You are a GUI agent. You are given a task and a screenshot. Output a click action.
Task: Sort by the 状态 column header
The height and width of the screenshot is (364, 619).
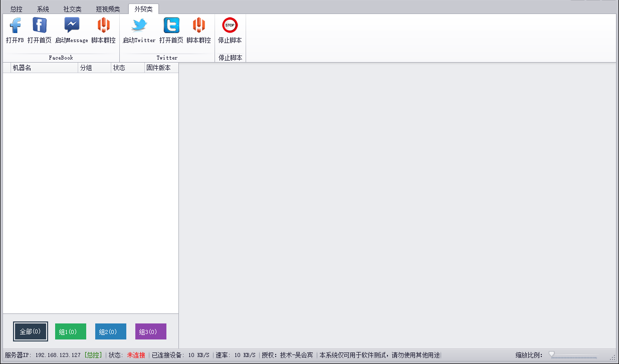pyautogui.click(x=128, y=68)
